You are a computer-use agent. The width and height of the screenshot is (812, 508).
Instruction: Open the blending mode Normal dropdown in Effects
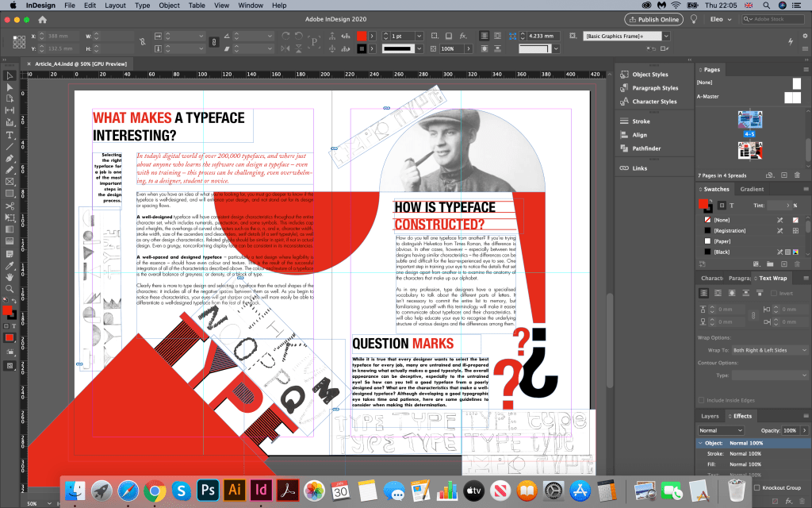click(722, 430)
